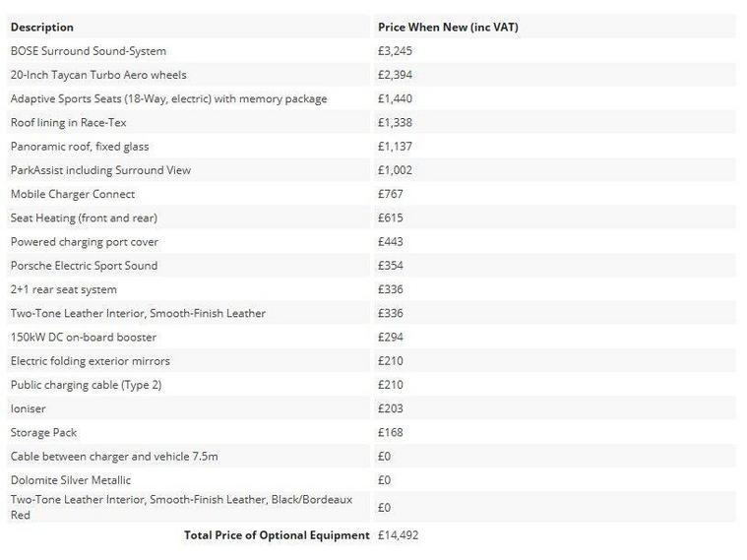
Task: Select Porsche Electric Sport Sound row
Action: tap(84, 266)
